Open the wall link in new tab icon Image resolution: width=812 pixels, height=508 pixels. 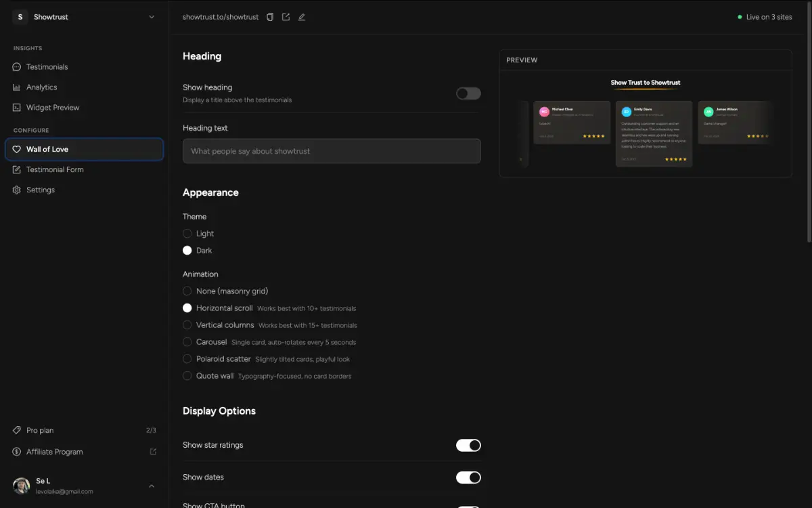point(286,17)
